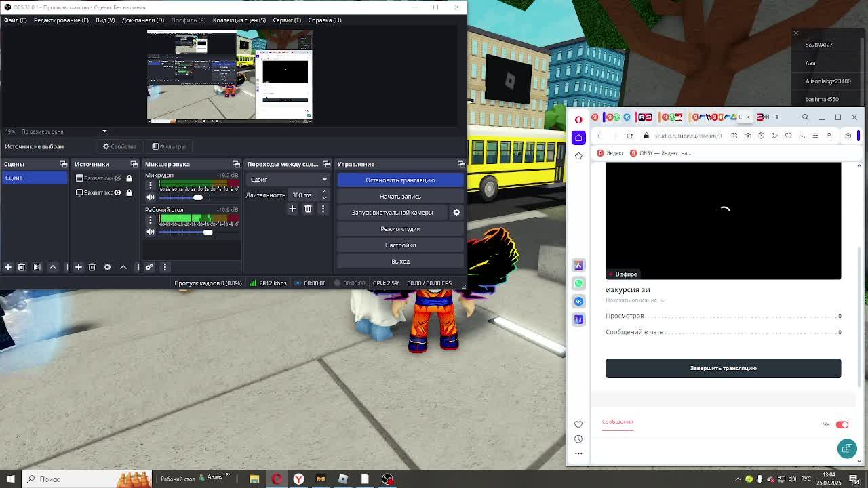Open Рабочий стол audio track options

tap(151, 220)
